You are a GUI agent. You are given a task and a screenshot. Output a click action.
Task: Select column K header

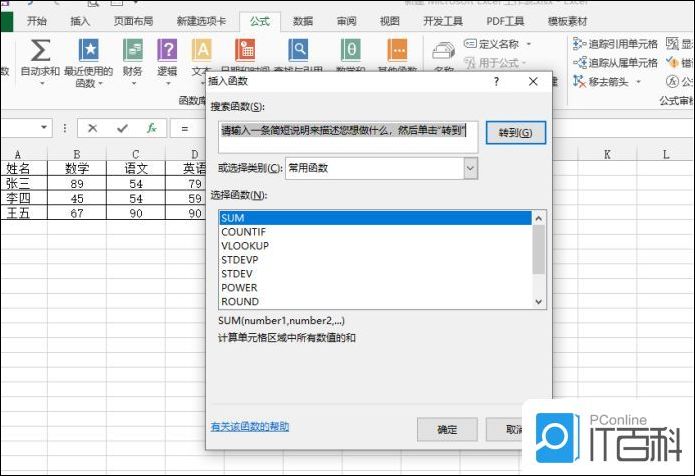(607, 154)
